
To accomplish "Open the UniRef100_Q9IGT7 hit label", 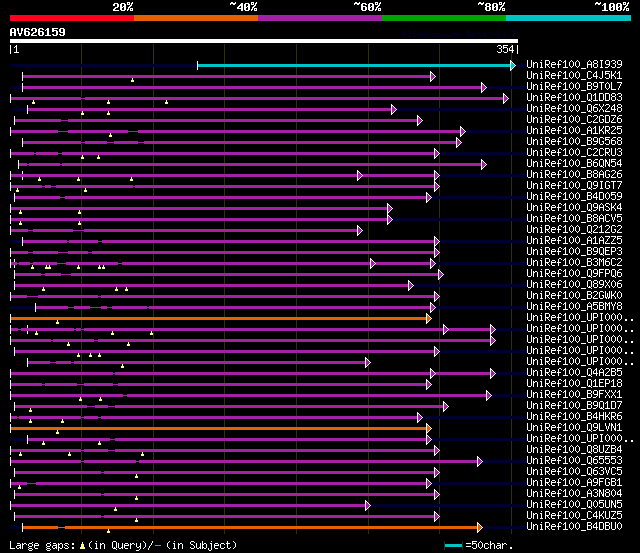I will 574,186.
